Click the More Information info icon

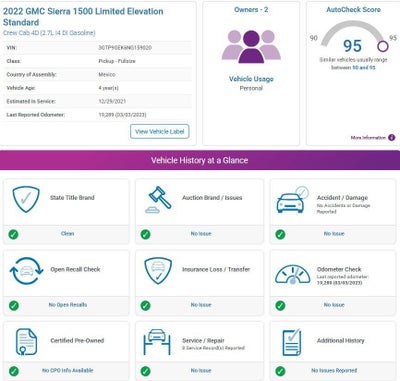(392, 137)
